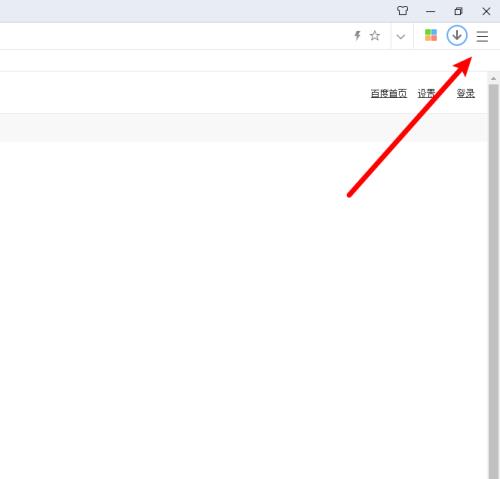Viewport: 500px width, 479px height.
Task: Open the browser skin (shirt) icon
Action: 402,11
